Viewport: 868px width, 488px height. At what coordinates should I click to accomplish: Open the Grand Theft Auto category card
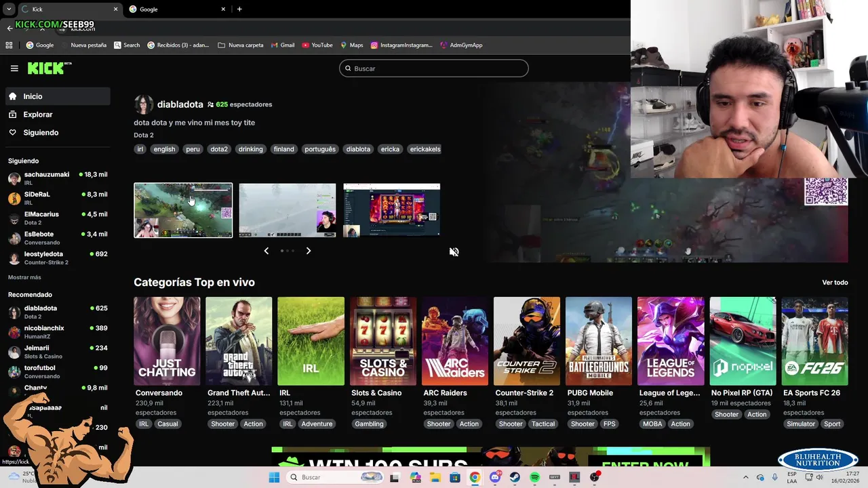point(239,341)
